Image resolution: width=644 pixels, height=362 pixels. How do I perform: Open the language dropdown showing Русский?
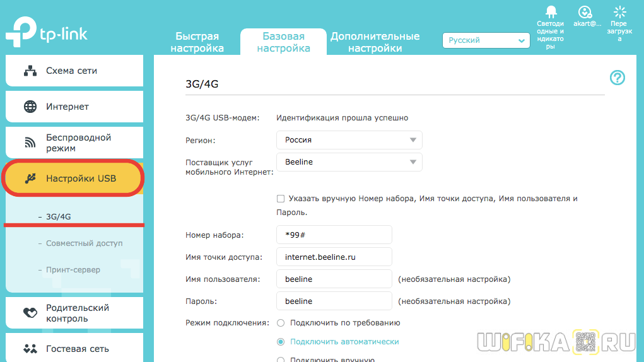point(486,40)
